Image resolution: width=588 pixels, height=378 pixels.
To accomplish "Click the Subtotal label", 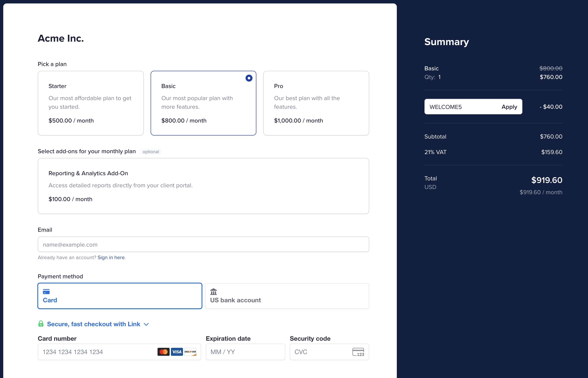I will coord(435,137).
